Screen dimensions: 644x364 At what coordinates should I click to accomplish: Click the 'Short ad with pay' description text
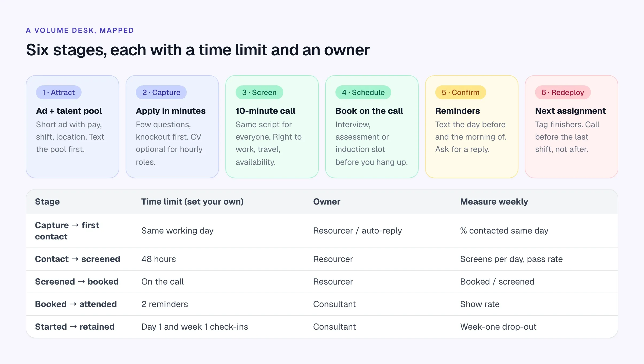point(70,137)
